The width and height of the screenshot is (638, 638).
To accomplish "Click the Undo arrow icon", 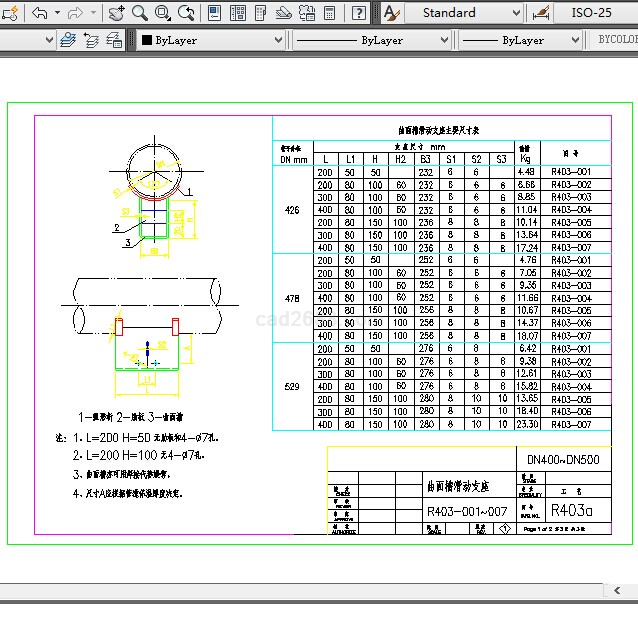I will coord(40,13).
